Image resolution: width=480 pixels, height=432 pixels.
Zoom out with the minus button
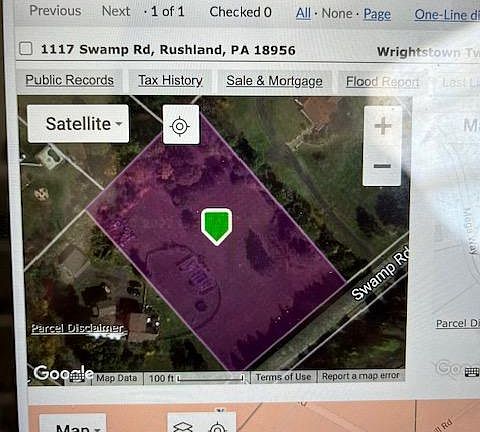click(382, 166)
